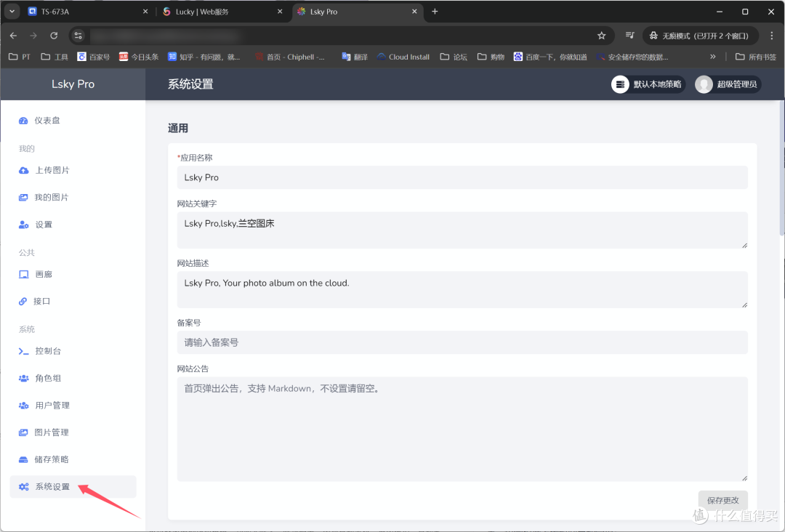Screen dimensions: 785x532
Task: Close the TS-673A tab
Action: 145,12
